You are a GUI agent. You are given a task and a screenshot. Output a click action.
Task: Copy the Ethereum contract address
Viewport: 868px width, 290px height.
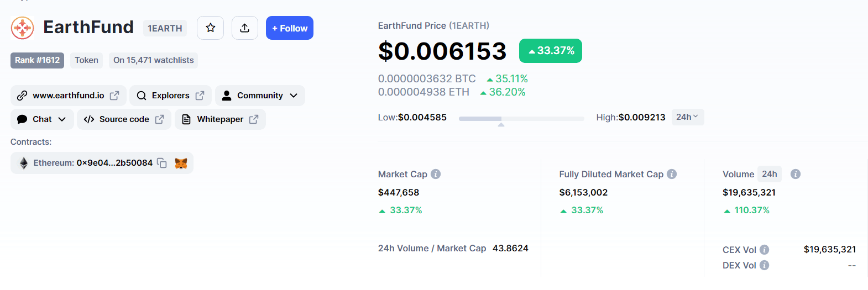162,163
